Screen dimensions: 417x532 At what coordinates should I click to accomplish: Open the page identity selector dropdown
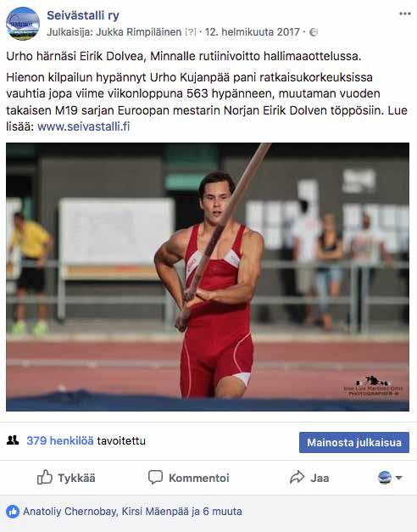tap(390, 478)
